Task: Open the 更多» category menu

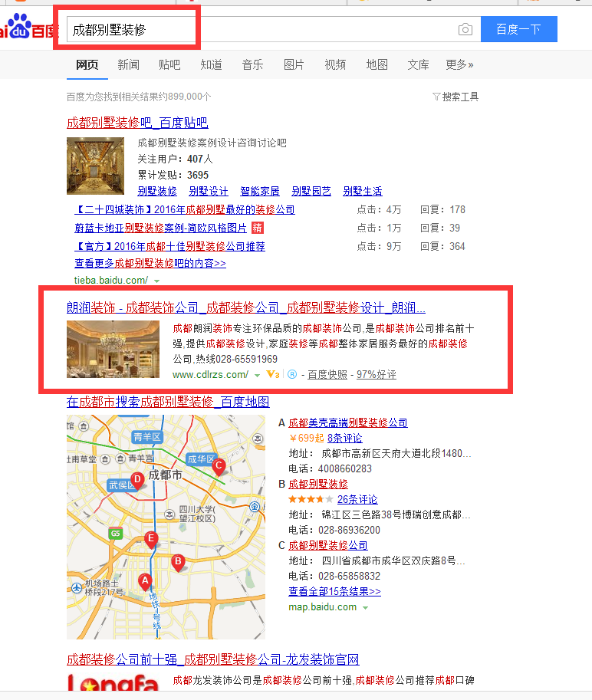Action: coord(459,64)
